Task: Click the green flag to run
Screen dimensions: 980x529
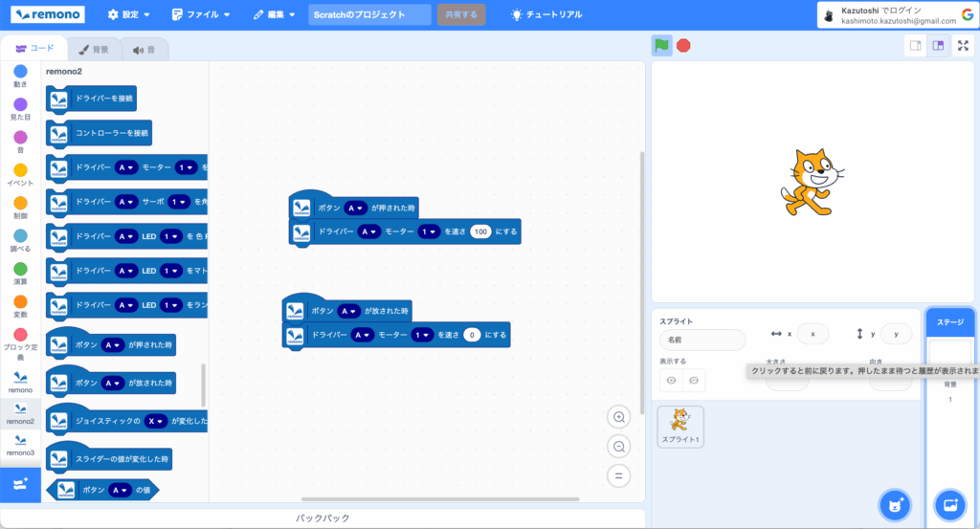Action: coord(661,45)
